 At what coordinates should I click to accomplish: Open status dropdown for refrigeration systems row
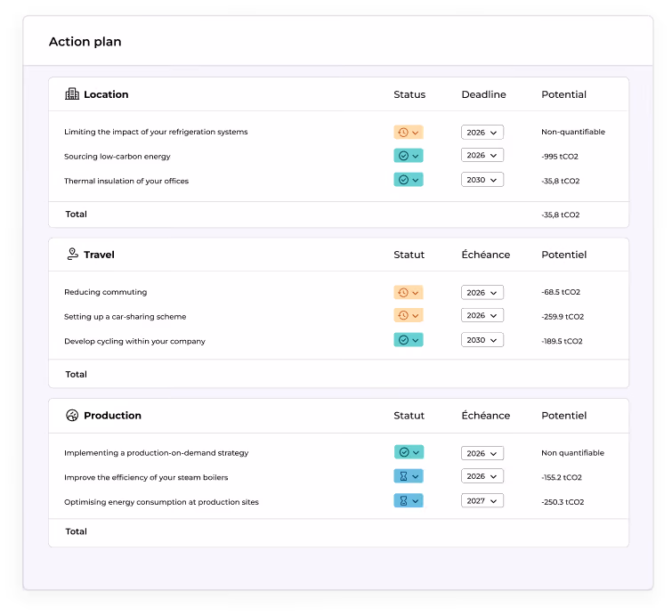click(409, 133)
